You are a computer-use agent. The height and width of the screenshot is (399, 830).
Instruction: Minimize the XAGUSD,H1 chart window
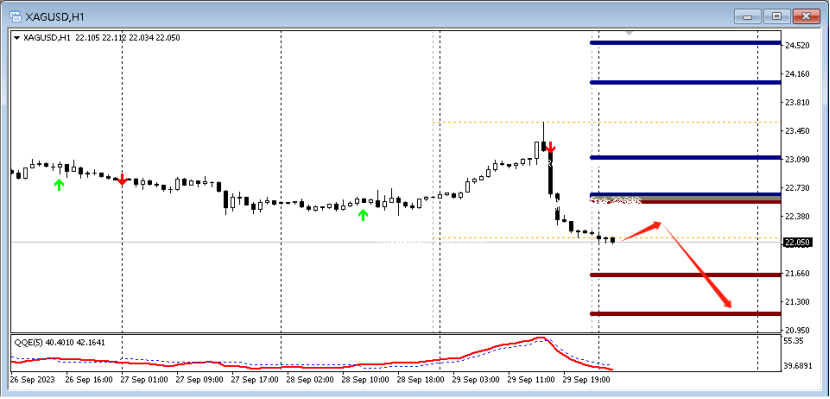pyautogui.click(x=747, y=16)
